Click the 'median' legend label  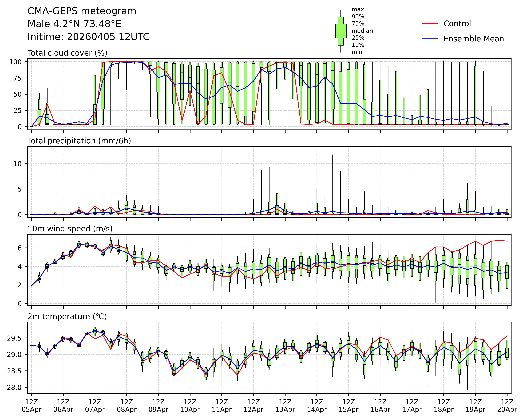(x=362, y=31)
